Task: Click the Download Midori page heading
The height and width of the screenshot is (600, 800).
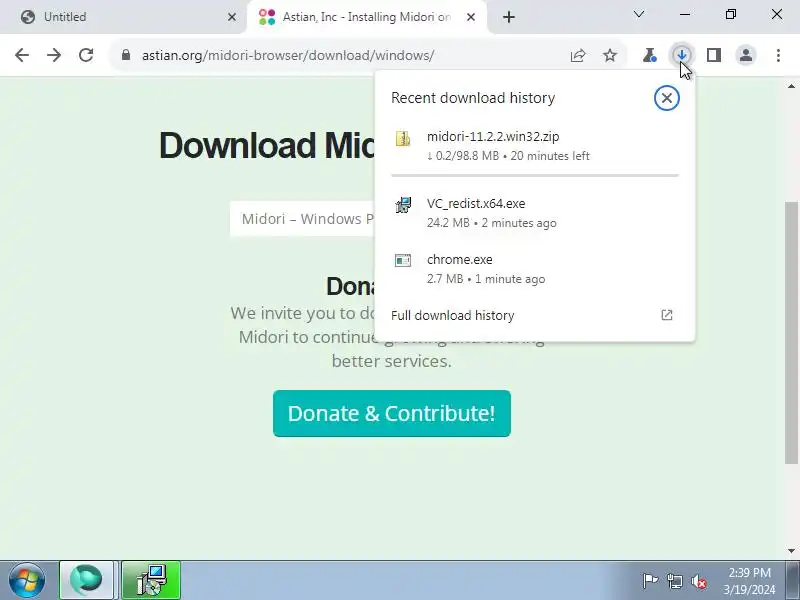Action: pyautogui.click(x=267, y=145)
